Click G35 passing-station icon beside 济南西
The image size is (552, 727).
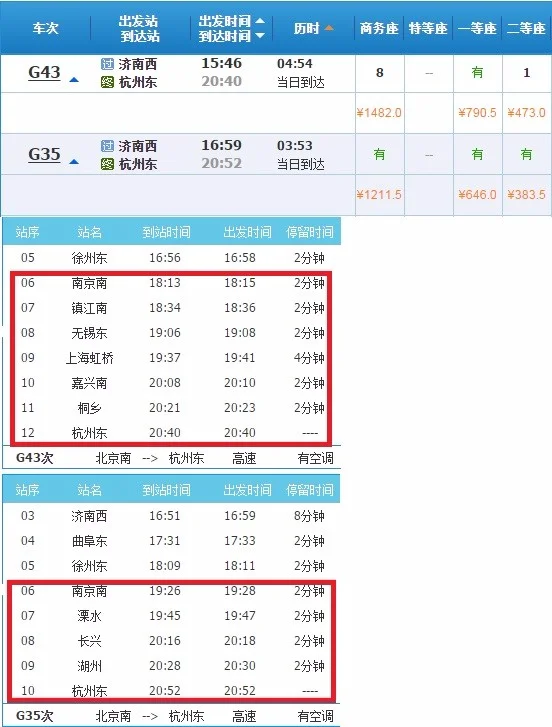click(x=107, y=146)
